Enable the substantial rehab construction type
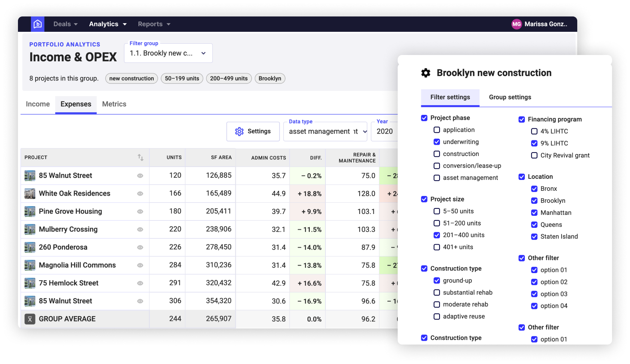This screenshot has width=630, height=364. coord(437,292)
